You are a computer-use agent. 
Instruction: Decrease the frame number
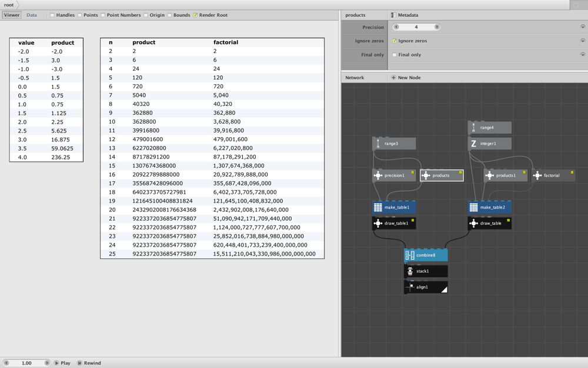(6, 363)
